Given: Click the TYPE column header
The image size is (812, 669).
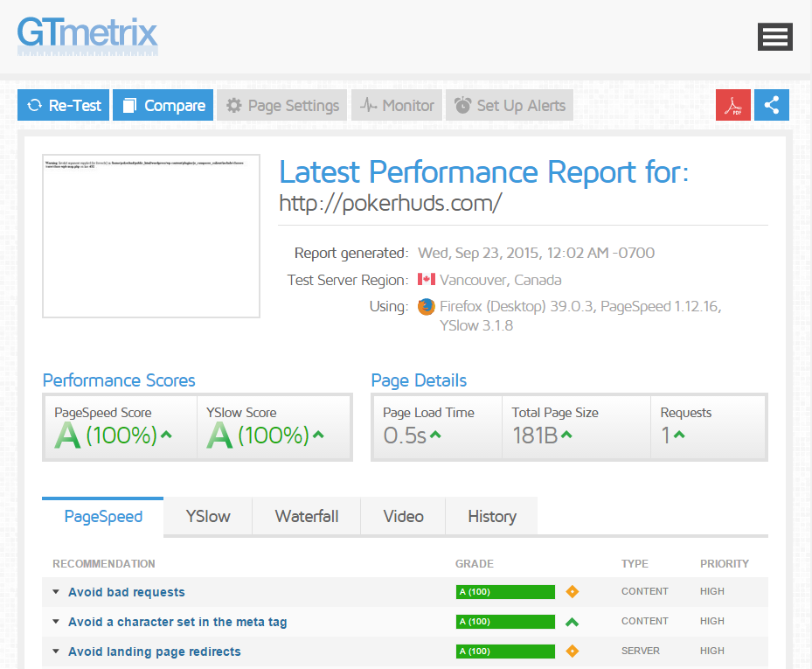Looking at the screenshot, I should [x=635, y=564].
